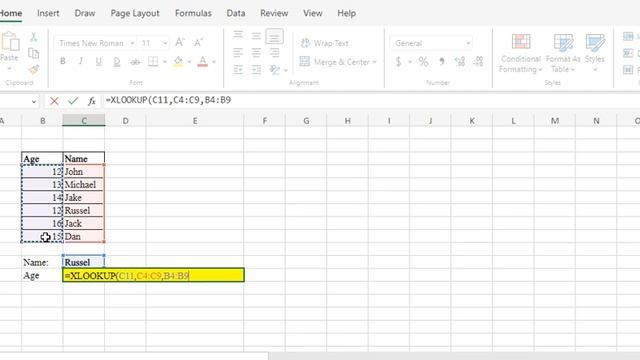Apply cell Borders icon
The image size is (640, 360).
(x=153, y=62)
